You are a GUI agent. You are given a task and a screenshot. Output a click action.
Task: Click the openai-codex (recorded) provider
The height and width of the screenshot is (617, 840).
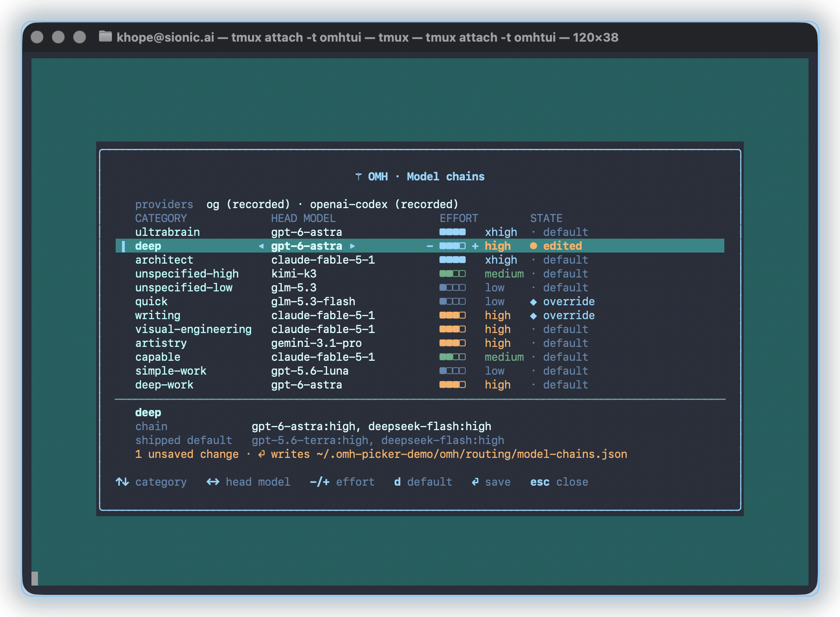point(384,204)
